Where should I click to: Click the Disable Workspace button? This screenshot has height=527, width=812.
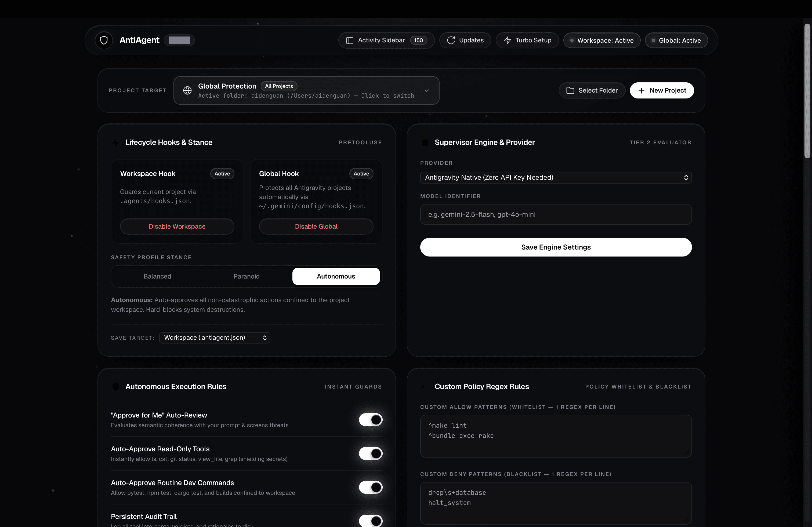[x=177, y=226]
